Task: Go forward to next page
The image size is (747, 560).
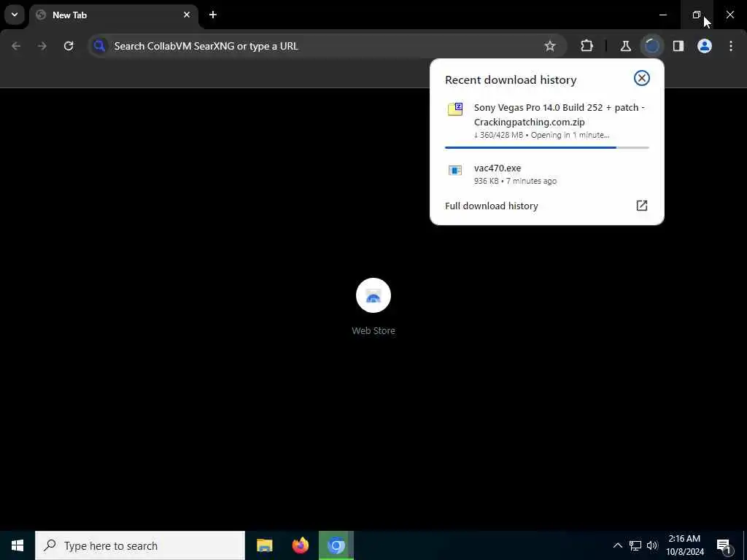Action: pos(42,46)
